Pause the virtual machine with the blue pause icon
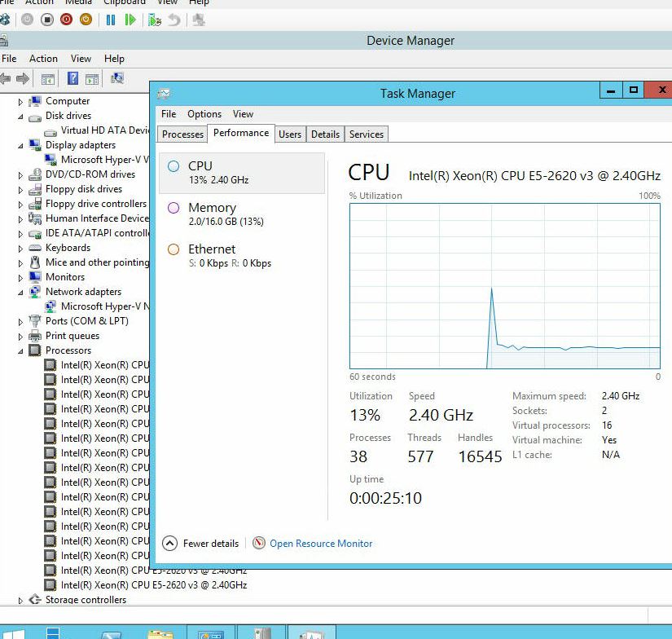672x639 pixels. 111,20
